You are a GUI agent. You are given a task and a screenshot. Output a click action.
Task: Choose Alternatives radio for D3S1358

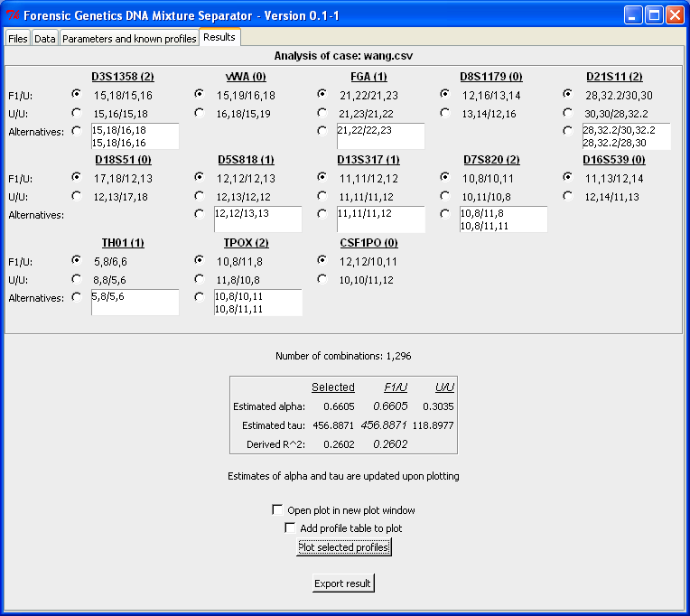click(x=77, y=131)
